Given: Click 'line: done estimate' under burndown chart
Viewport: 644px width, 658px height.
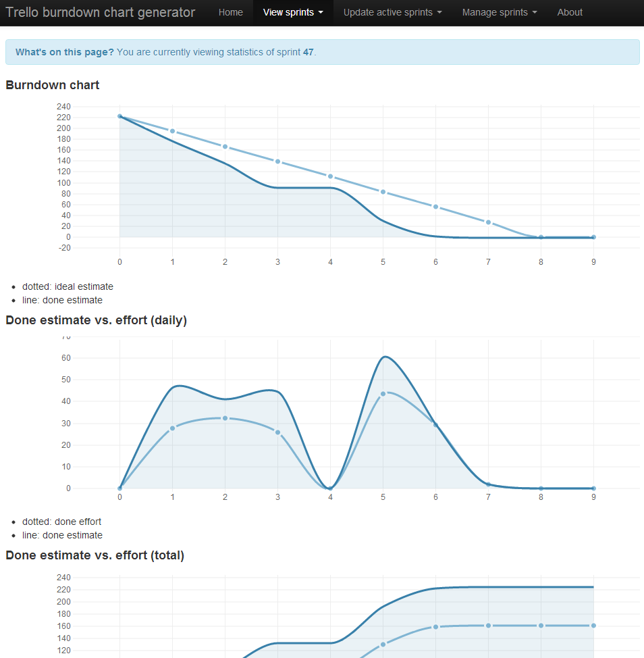Looking at the screenshot, I should tap(62, 300).
